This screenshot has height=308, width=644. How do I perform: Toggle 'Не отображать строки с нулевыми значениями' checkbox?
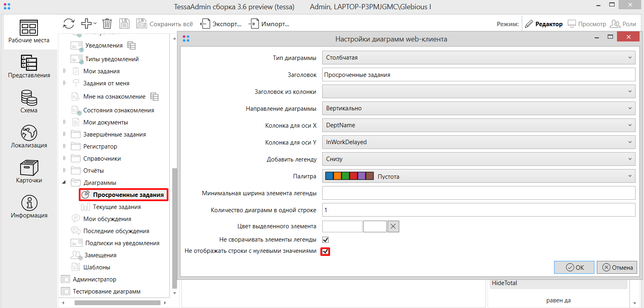(x=325, y=251)
